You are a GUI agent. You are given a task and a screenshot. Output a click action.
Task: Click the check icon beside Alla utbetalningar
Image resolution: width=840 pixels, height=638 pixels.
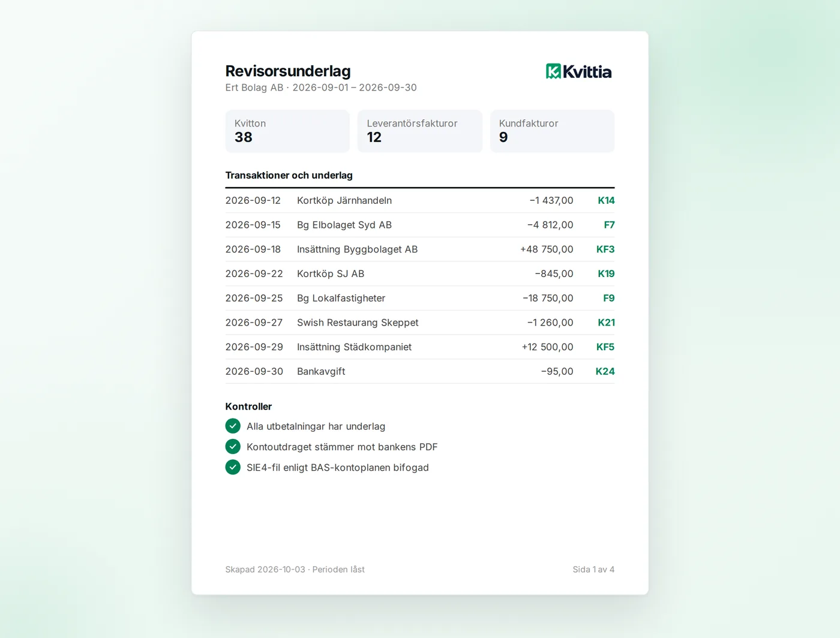[x=233, y=426]
